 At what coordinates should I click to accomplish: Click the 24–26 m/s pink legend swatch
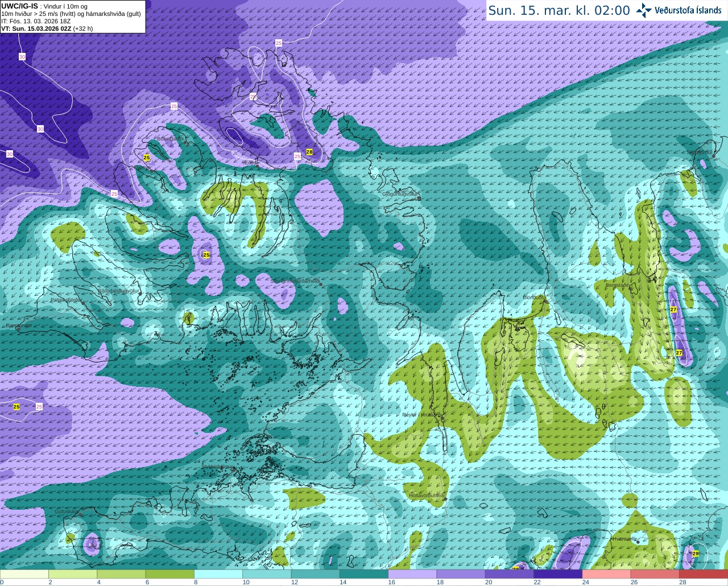(606, 574)
